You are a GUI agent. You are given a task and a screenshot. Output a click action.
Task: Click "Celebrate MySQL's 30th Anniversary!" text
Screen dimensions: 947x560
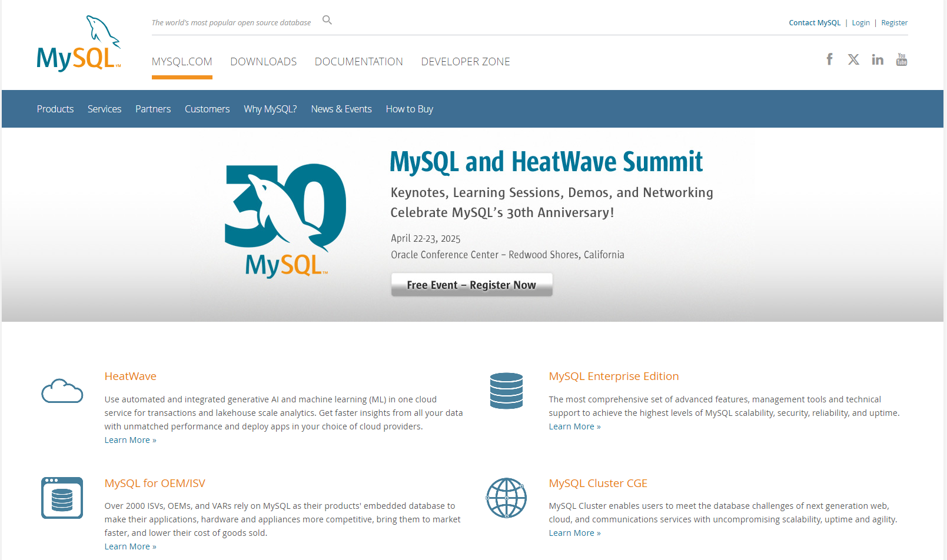(502, 212)
